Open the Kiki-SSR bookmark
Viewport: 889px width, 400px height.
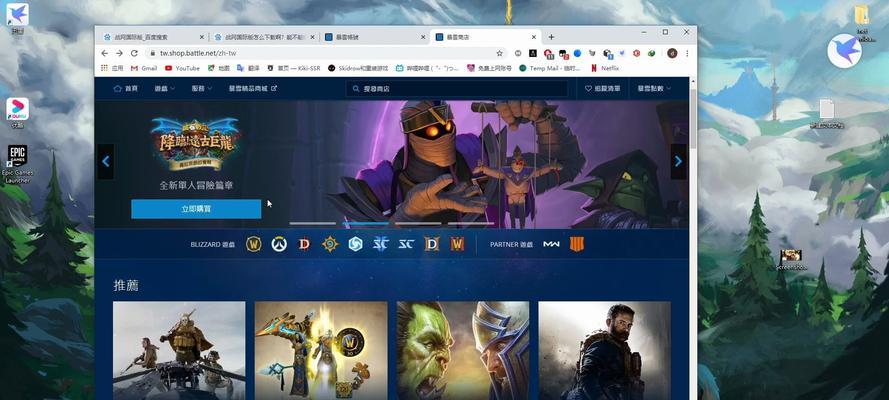pos(293,68)
